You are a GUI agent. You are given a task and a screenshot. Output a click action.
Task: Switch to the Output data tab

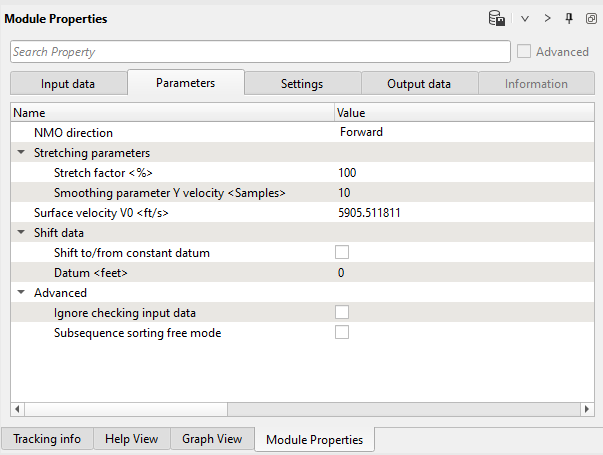pos(418,84)
